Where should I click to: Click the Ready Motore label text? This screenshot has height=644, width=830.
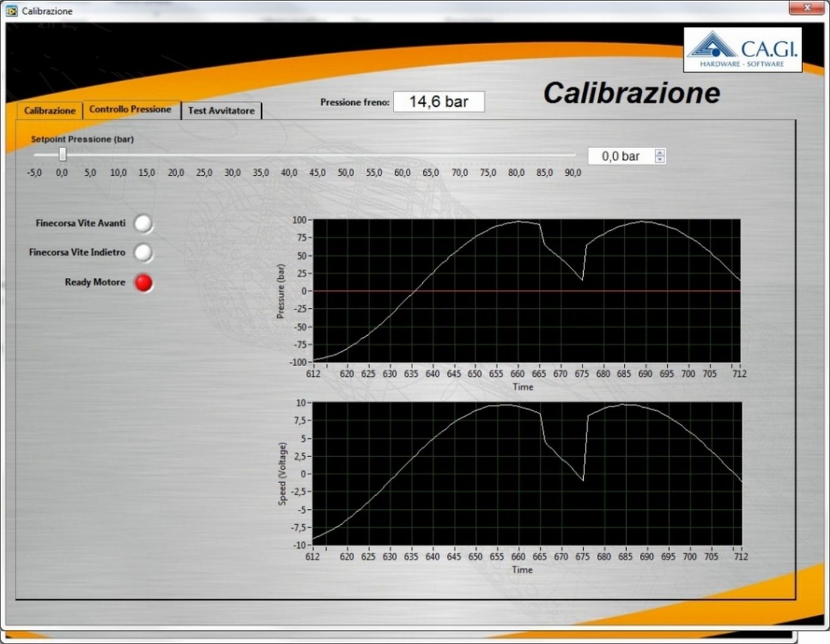coord(95,282)
